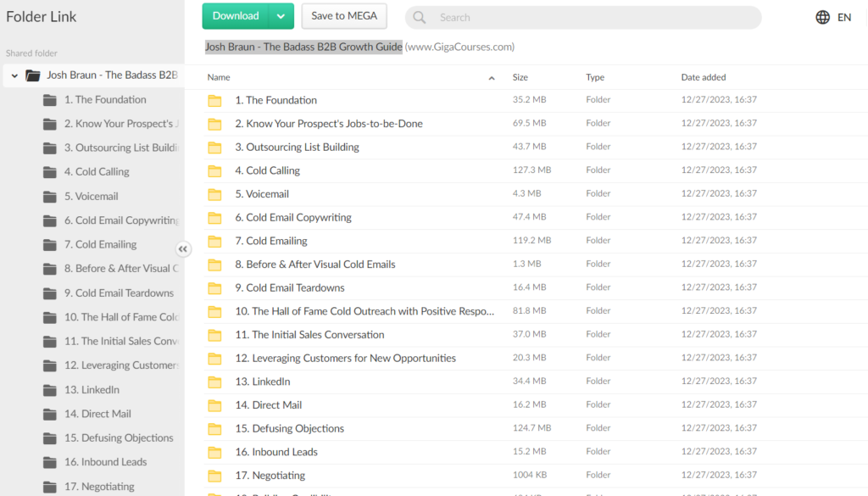The width and height of the screenshot is (868, 496).
Task: Click the Save to MEGA button
Action: pyautogui.click(x=344, y=16)
